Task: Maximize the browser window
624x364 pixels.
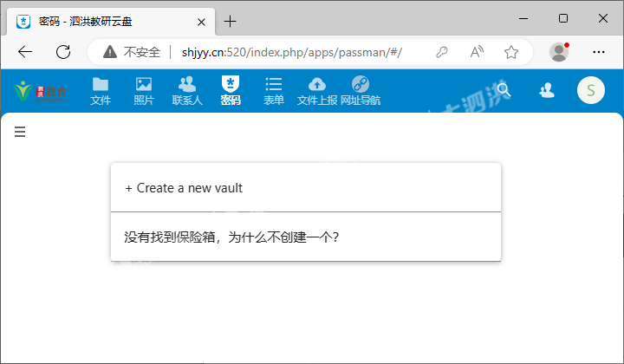Action: click(x=563, y=18)
